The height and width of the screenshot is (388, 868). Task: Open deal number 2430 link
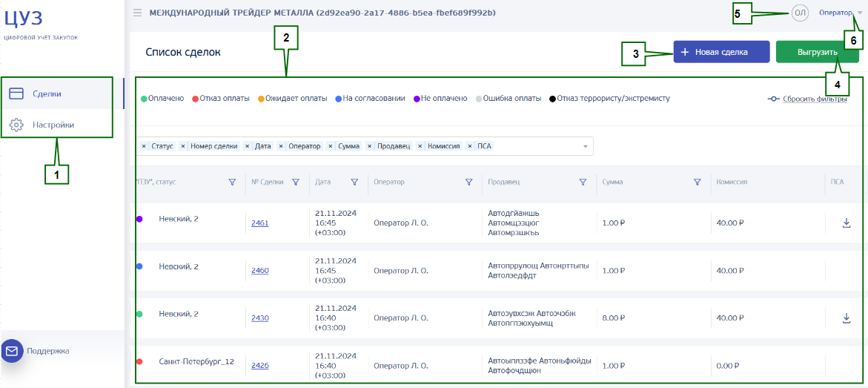[x=259, y=318]
